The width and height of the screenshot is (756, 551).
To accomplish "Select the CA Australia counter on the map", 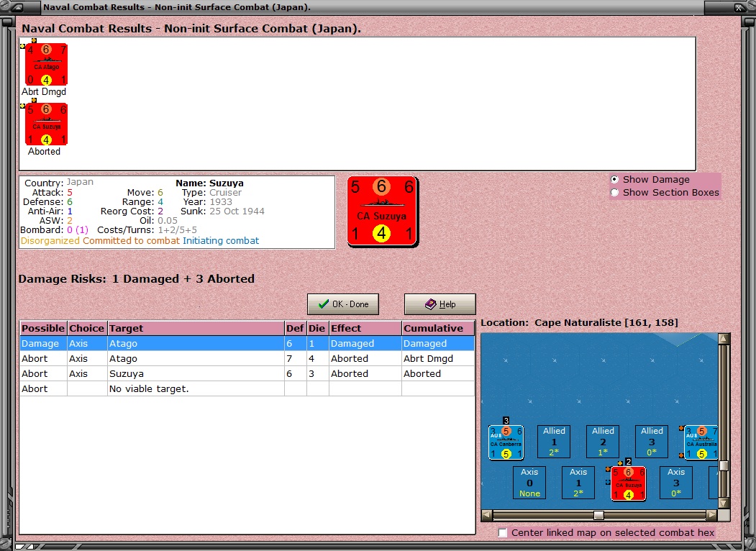I will [701, 442].
